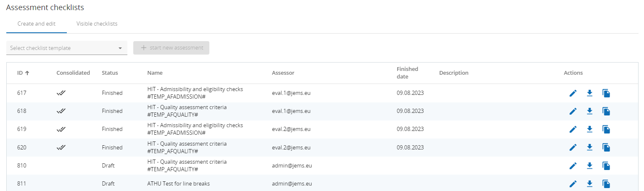Image resolution: width=644 pixels, height=191 pixels.
Task: Edit draft checklist 810
Action: [x=573, y=166]
